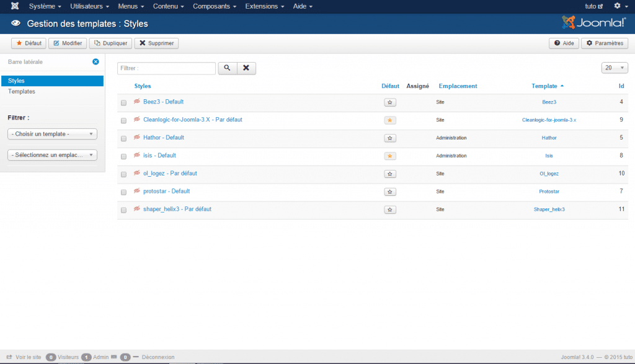Set Beez3 as default using its star
This screenshot has height=364, width=635.
(390, 102)
